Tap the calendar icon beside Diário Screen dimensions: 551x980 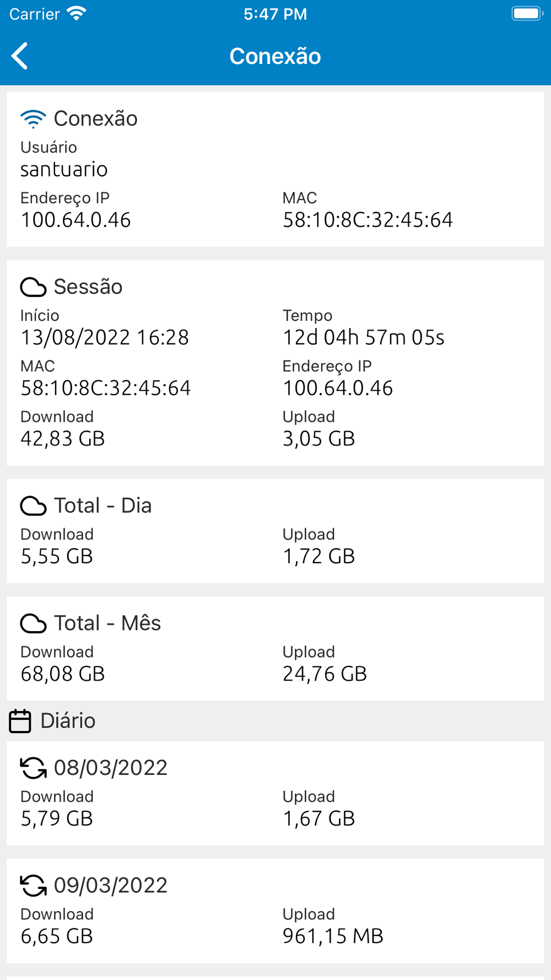[20, 721]
